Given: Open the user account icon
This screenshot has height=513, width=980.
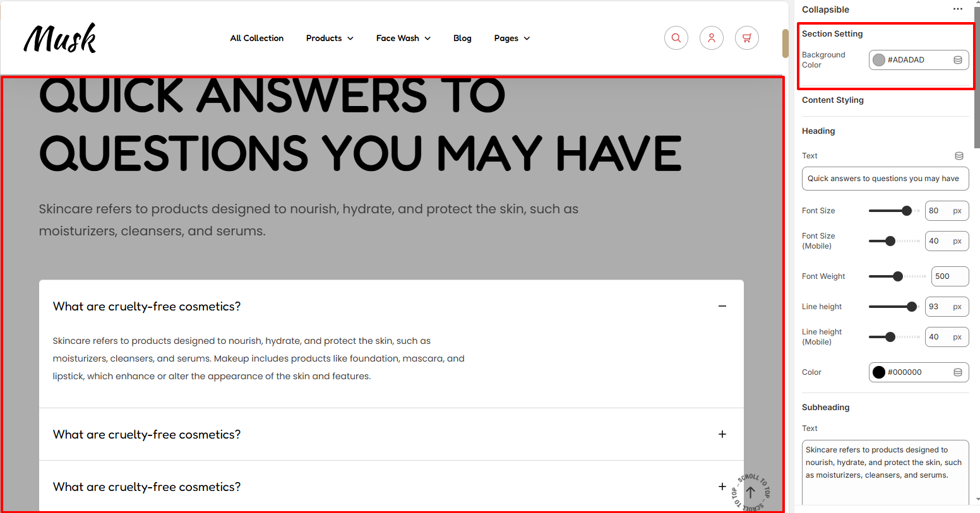Looking at the screenshot, I should (711, 38).
